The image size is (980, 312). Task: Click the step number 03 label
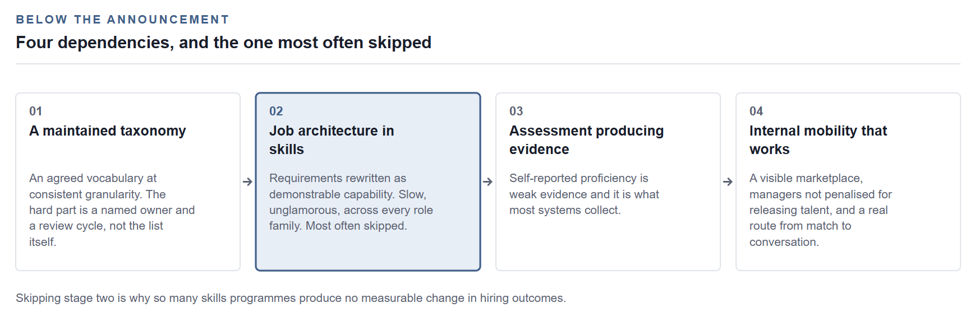[x=516, y=111]
